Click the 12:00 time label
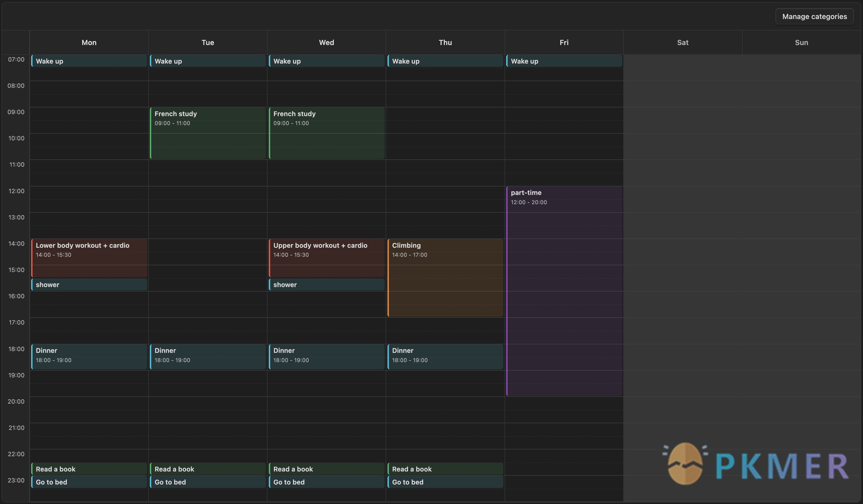 (17, 191)
